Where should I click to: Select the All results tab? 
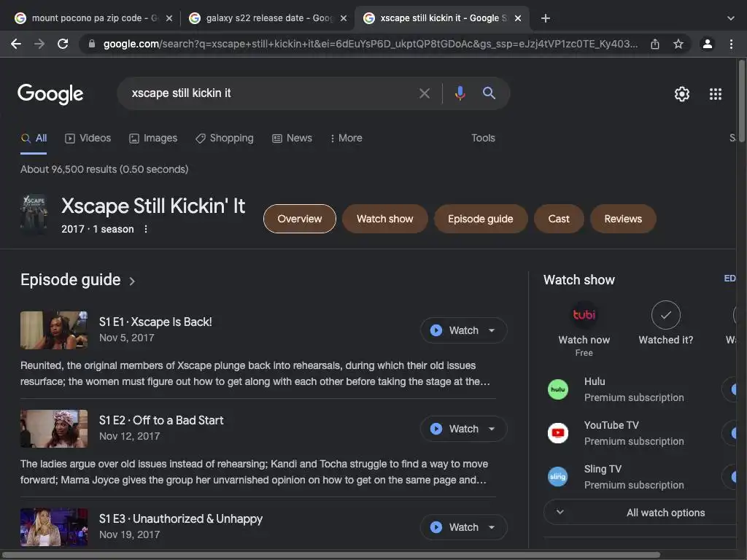34,138
